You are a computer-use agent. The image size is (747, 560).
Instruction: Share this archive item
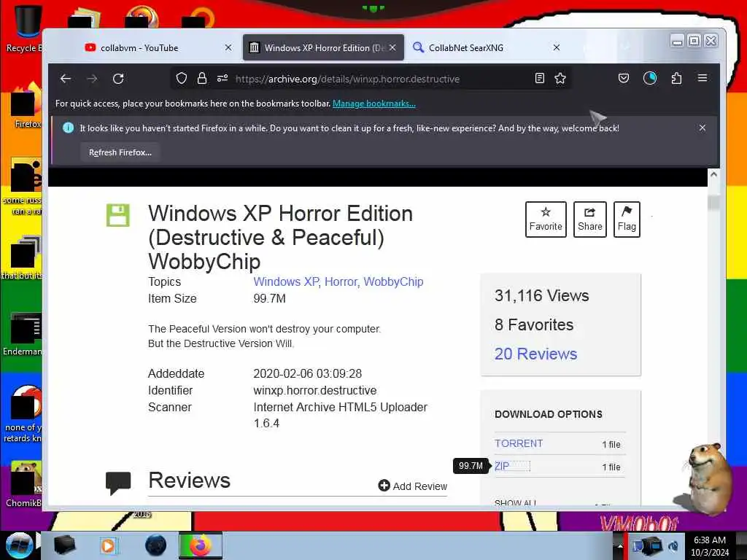click(589, 219)
